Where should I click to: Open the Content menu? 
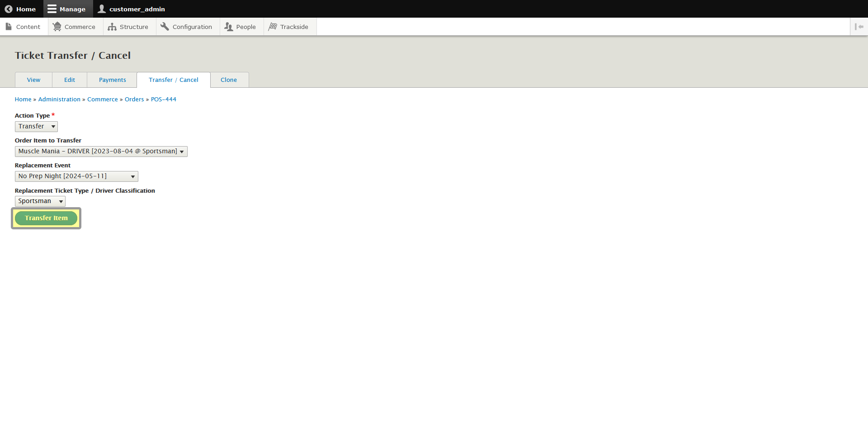click(23, 27)
